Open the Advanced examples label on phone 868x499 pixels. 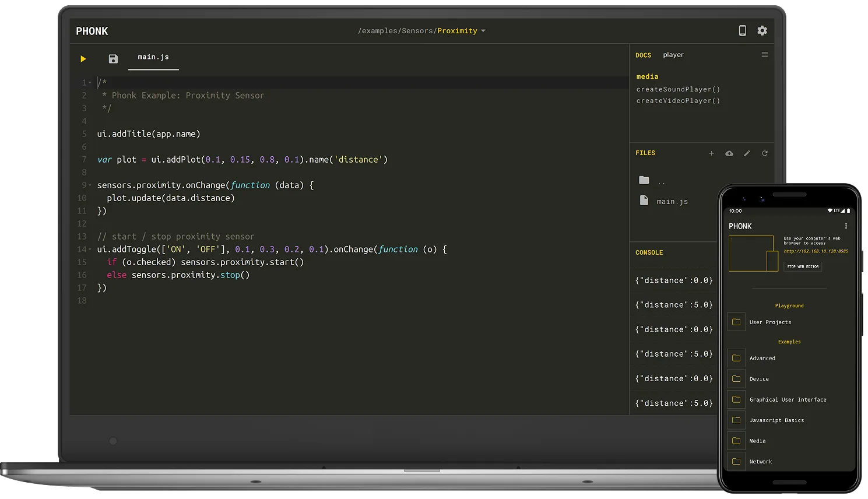[x=762, y=359]
